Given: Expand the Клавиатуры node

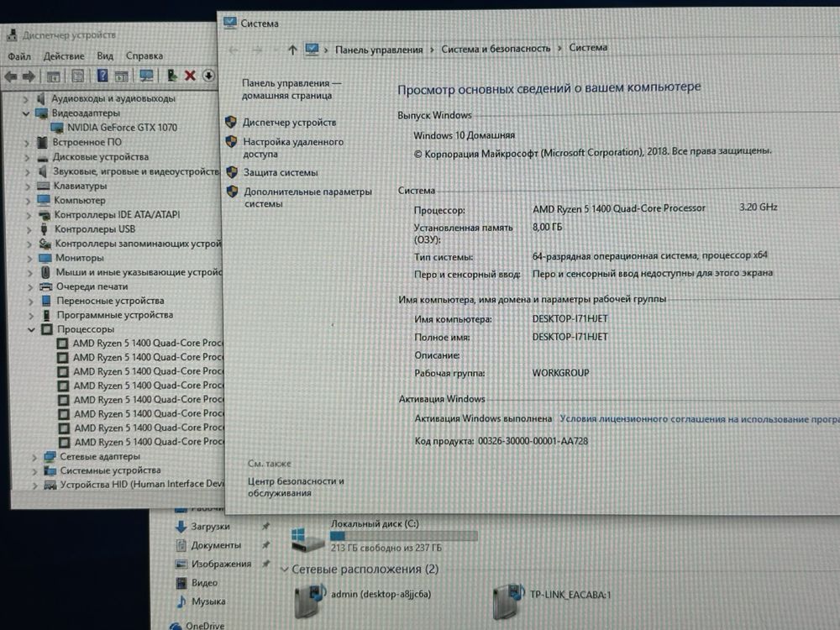Looking at the screenshot, I should click(28, 186).
